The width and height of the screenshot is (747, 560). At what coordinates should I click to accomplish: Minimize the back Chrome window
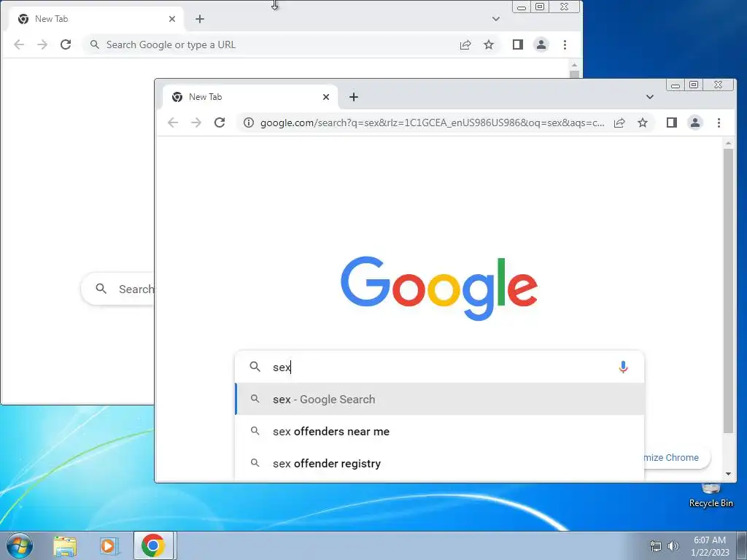[522, 7]
